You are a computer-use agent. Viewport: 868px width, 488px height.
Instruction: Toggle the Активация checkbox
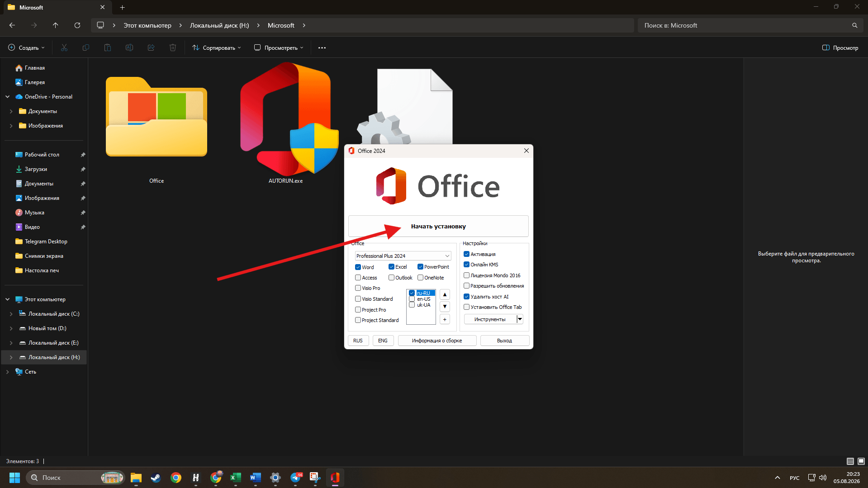[466, 254]
